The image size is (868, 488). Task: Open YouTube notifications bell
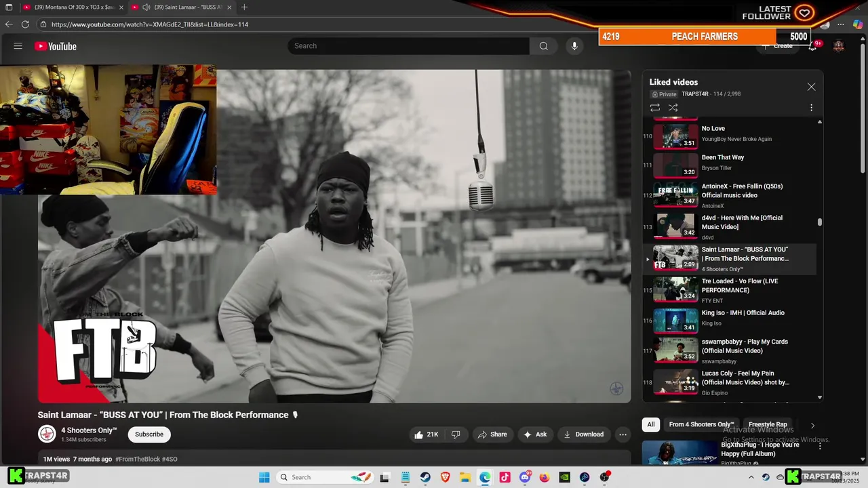[x=812, y=46]
